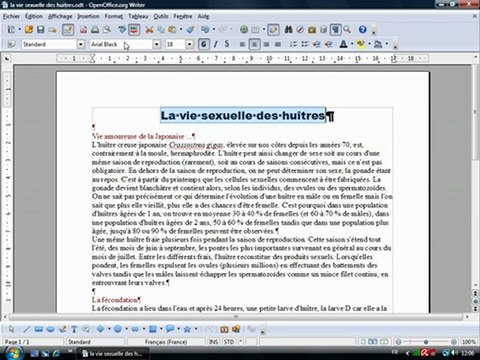
Task: Print the file directly with printer icon
Action: (95, 30)
